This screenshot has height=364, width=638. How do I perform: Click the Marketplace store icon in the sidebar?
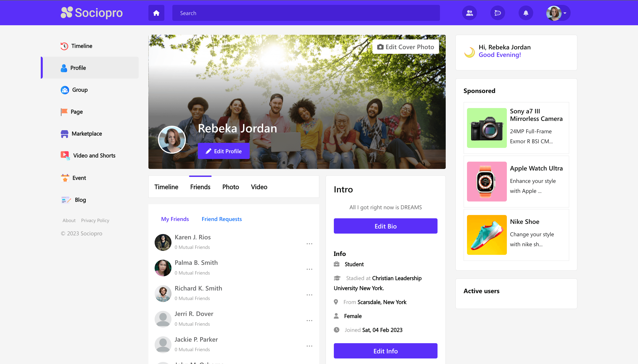pyautogui.click(x=64, y=134)
